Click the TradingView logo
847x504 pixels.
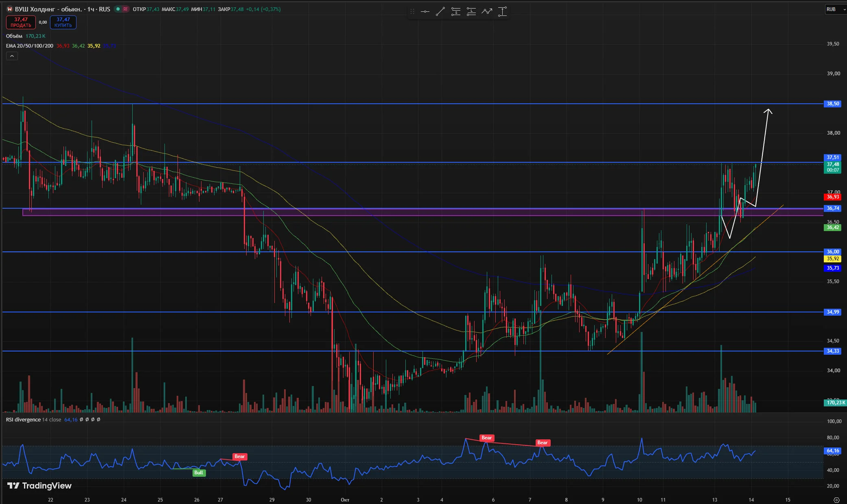(x=39, y=486)
